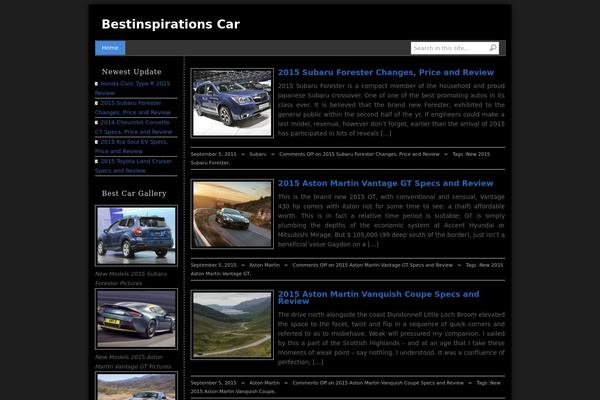Click caption New Models 2015 Aston Martin Vantage GT Pictures
Screen dimensions: 600x400
point(133,362)
